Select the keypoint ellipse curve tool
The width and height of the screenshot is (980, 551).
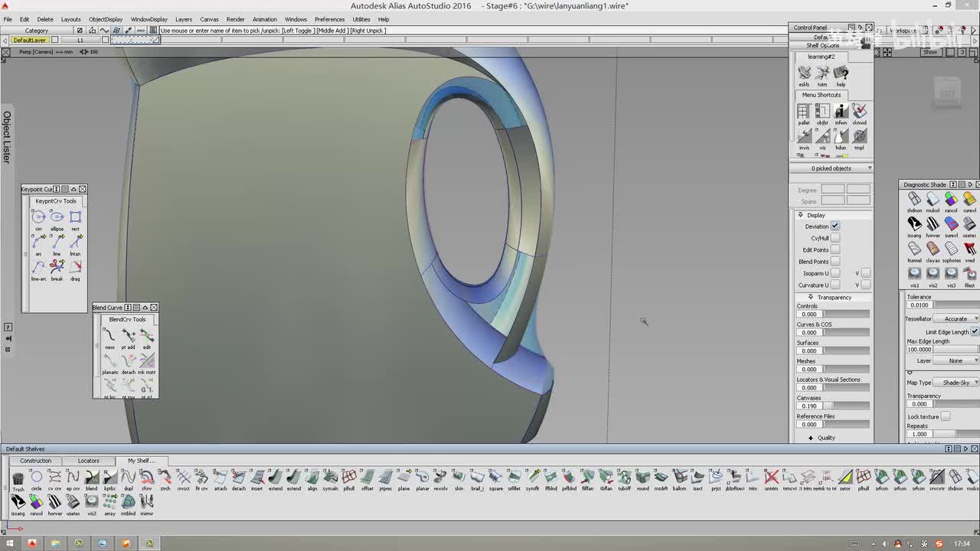57,218
